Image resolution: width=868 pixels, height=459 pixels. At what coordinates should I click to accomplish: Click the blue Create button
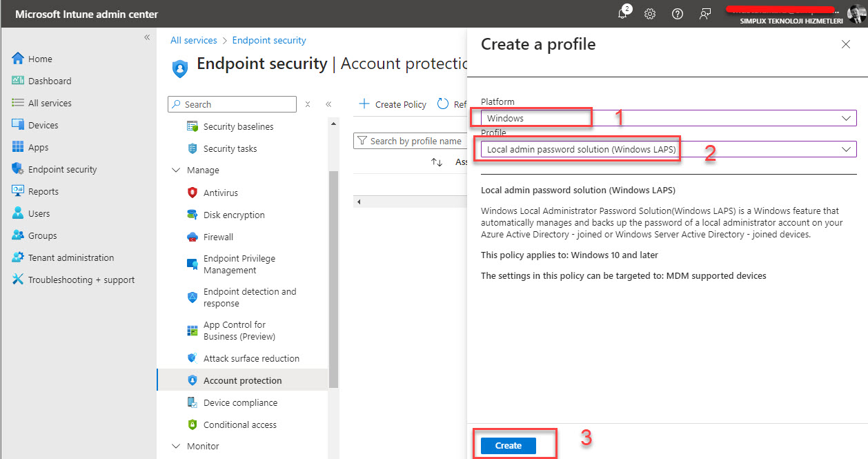pyautogui.click(x=508, y=445)
